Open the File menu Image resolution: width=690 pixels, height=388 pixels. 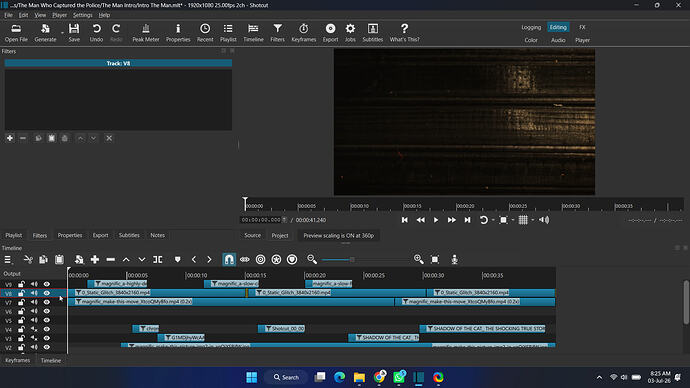point(8,15)
